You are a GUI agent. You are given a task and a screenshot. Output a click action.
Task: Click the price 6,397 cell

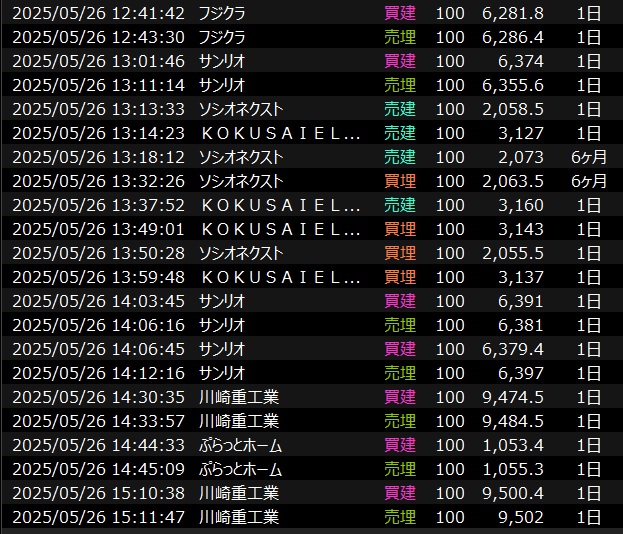click(x=520, y=373)
